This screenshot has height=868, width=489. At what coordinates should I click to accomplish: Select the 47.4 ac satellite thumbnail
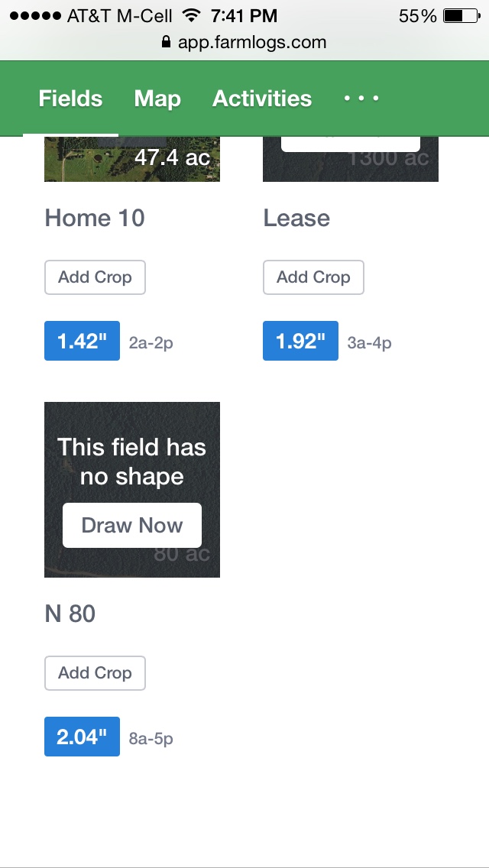click(132, 159)
